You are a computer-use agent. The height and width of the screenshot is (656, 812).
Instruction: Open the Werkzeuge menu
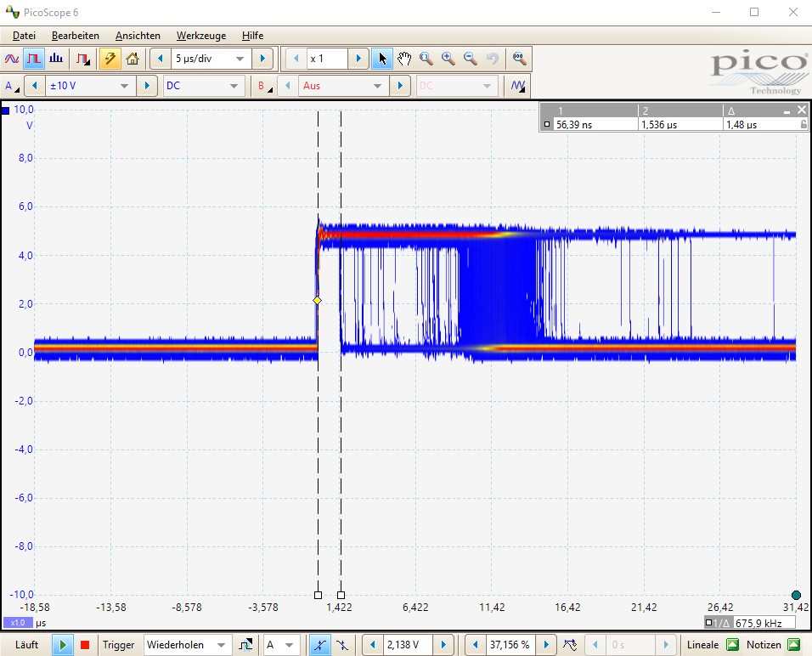[201, 36]
